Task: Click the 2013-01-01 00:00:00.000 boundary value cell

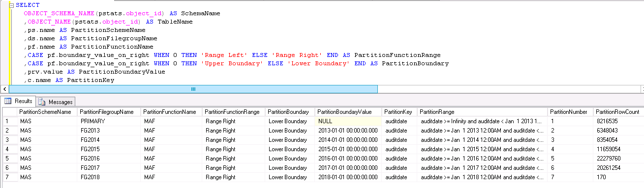Action: coord(348,130)
